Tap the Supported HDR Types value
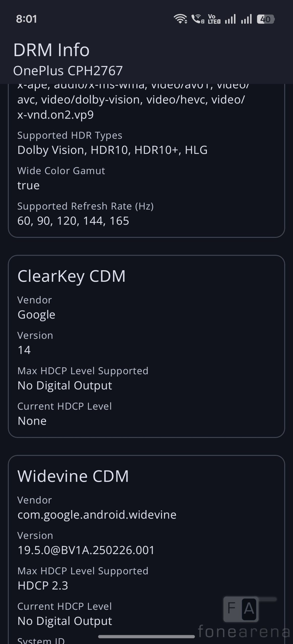 [112, 150]
